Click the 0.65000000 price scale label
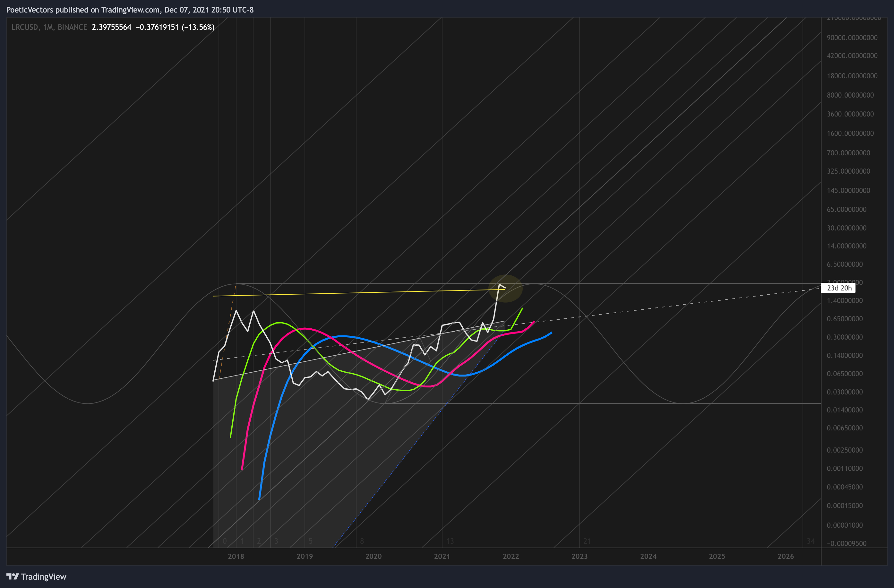 tap(844, 319)
